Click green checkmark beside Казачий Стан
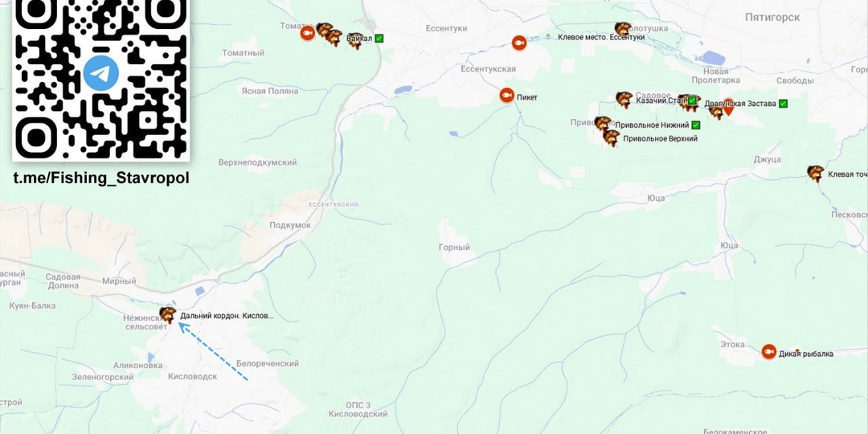868x434 pixels. [x=692, y=100]
